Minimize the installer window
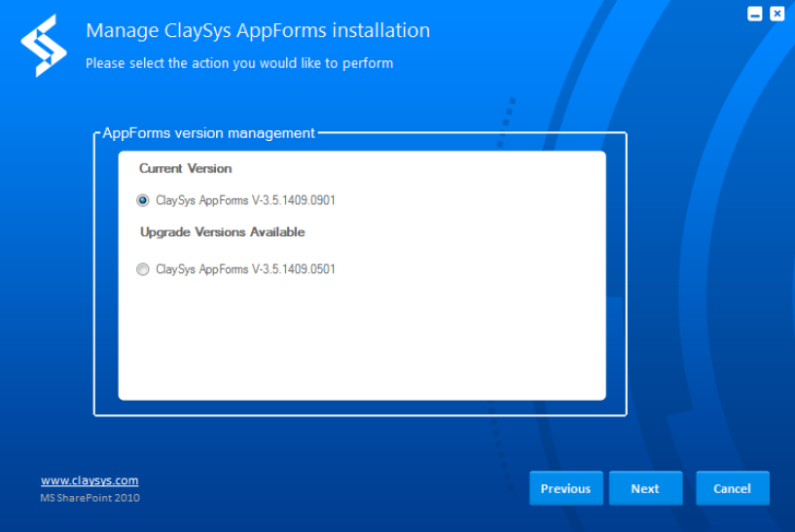Viewport: 795px width, 532px height. tap(754, 14)
